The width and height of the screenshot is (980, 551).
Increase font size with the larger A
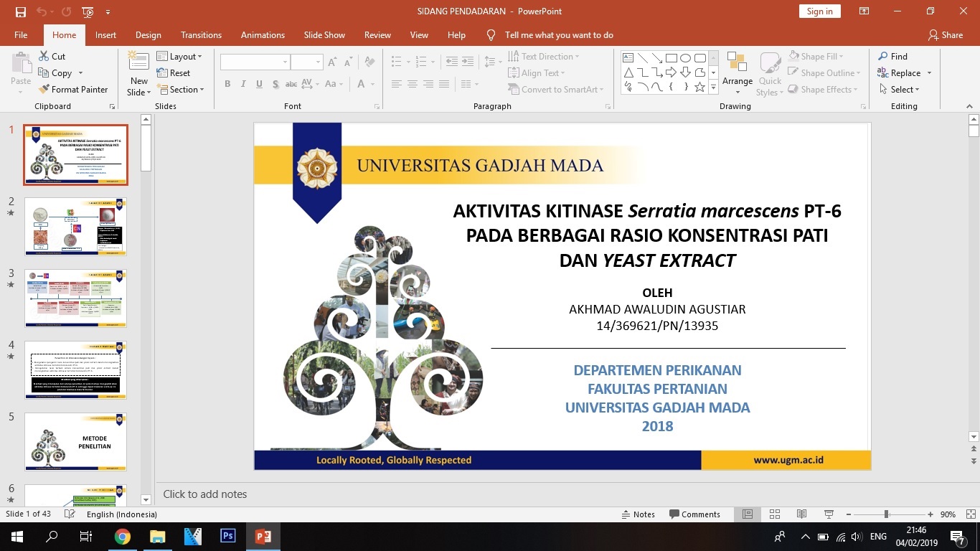coord(332,62)
